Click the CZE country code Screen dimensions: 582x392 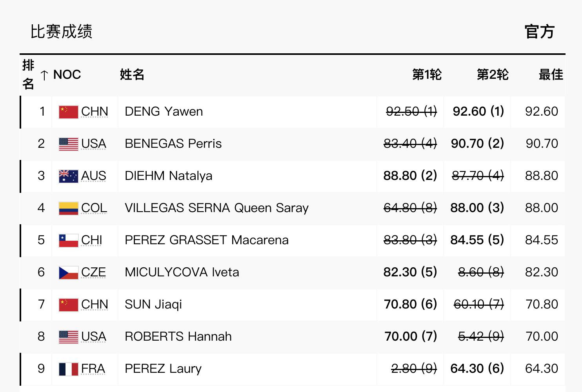click(x=93, y=272)
